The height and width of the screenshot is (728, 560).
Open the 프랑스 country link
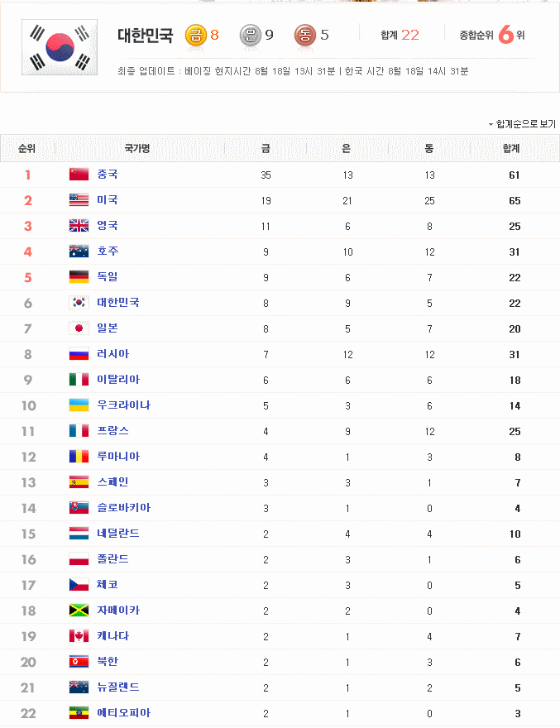[x=112, y=430]
